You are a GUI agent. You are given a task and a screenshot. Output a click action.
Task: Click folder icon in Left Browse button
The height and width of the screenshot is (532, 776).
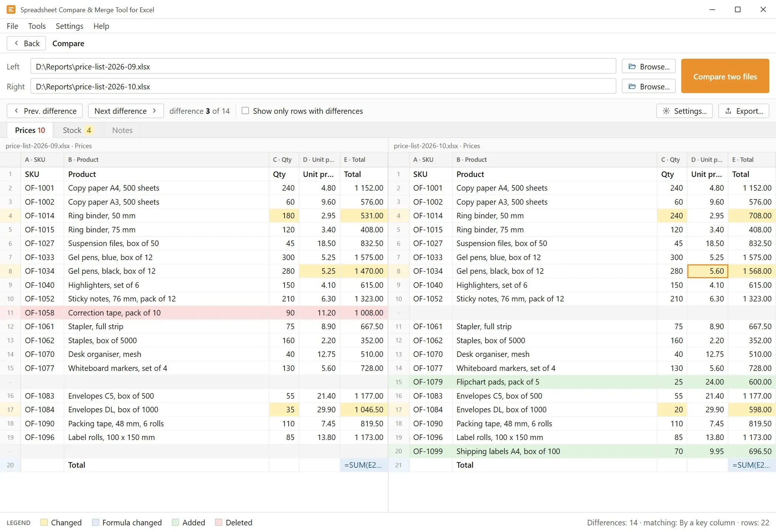632,66
